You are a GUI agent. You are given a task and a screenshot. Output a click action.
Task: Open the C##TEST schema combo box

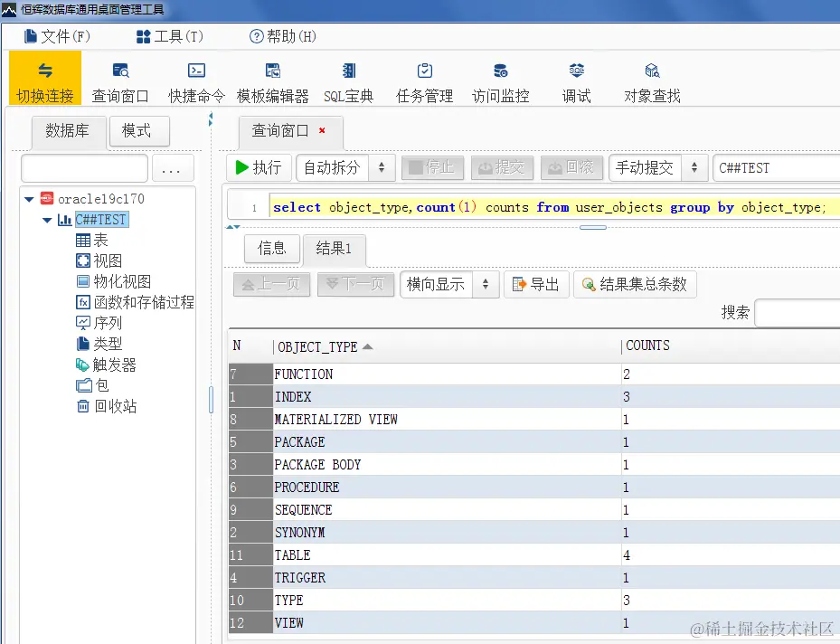776,167
